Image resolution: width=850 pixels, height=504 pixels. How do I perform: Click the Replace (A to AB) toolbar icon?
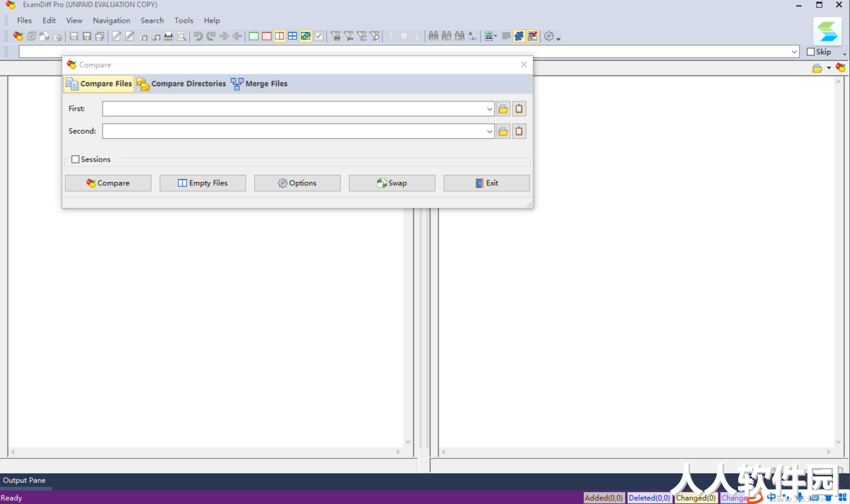472,36
